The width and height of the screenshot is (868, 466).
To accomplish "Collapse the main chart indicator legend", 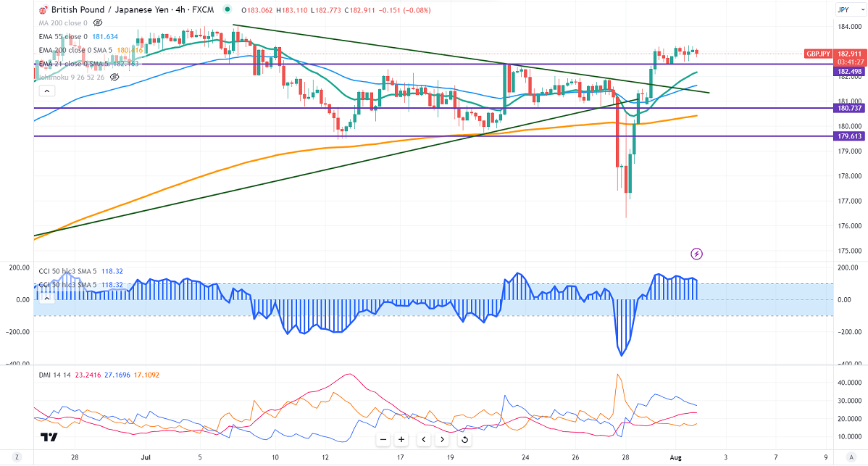I will (x=47, y=91).
